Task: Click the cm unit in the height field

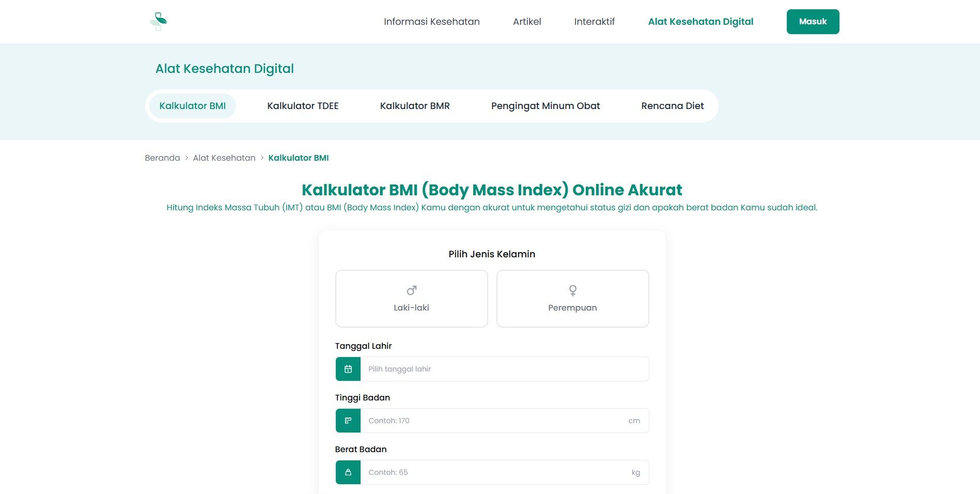Action: click(x=634, y=421)
